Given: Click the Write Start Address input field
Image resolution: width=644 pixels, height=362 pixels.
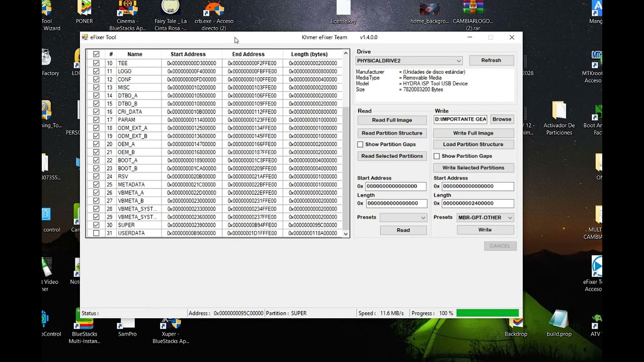Looking at the screenshot, I should pyautogui.click(x=477, y=187).
